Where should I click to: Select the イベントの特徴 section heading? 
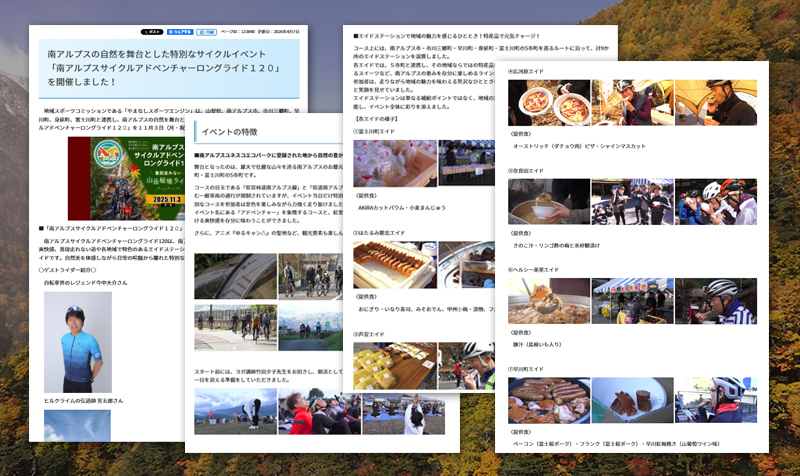[x=229, y=132]
